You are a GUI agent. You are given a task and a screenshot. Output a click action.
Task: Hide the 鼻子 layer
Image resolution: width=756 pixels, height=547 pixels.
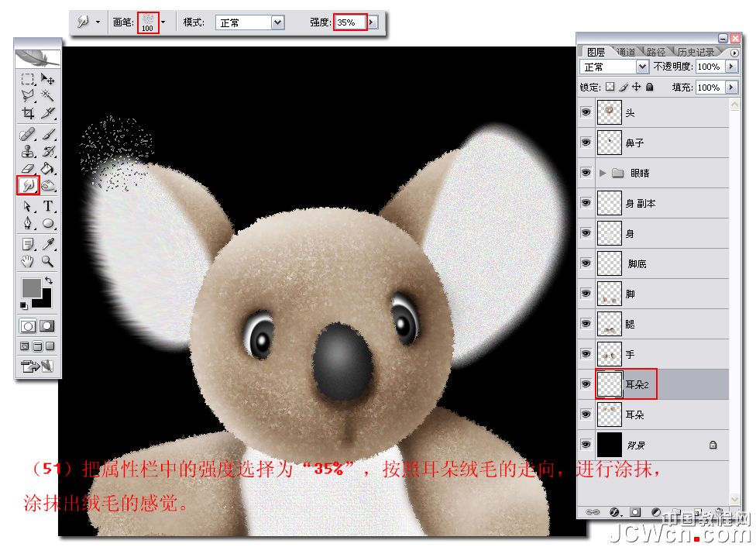click(x=586, y=143)
